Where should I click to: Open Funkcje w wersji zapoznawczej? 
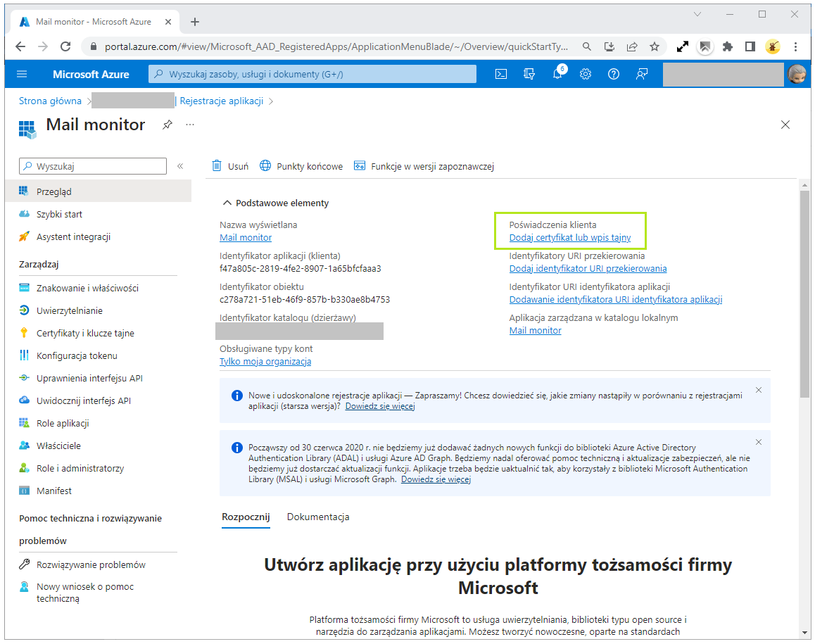pos(424,166)
